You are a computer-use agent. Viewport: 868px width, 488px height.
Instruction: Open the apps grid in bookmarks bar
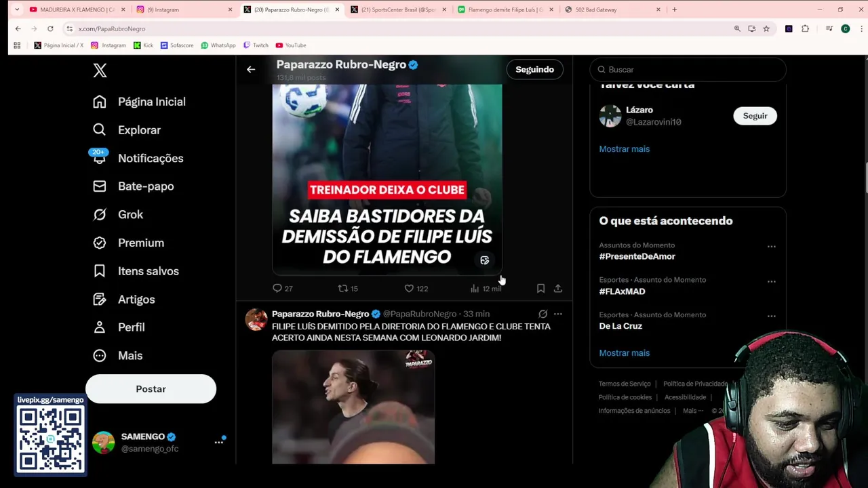tap(17, 45)
